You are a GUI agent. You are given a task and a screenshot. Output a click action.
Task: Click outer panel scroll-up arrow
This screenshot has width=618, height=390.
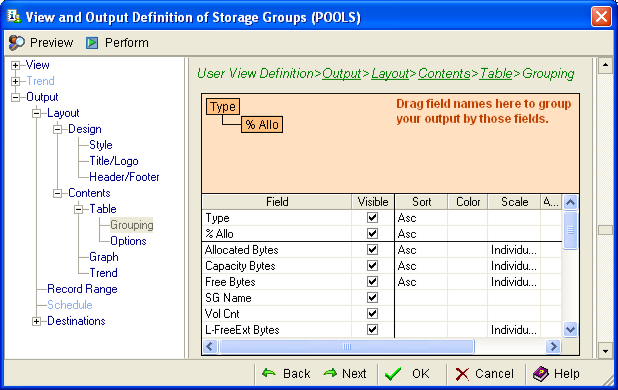[605, 65]
